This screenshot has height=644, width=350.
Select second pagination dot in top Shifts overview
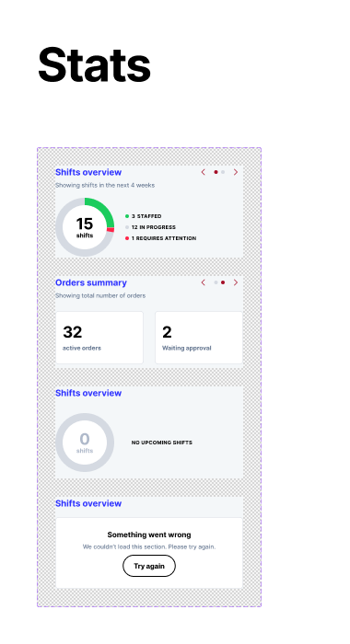(223, 172)
